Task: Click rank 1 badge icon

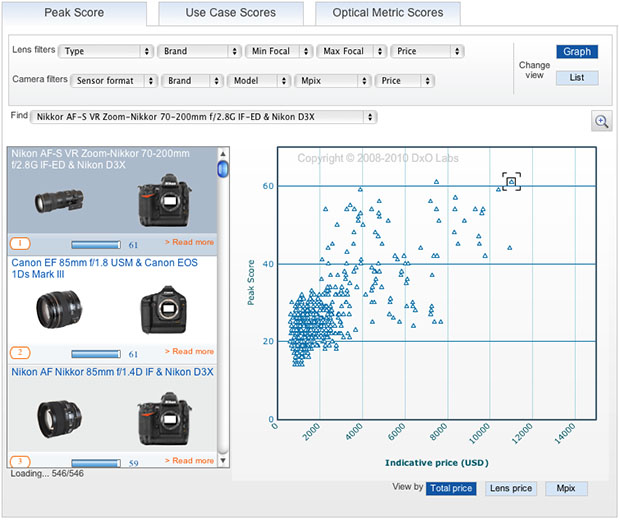Action: tap(20, 243)
